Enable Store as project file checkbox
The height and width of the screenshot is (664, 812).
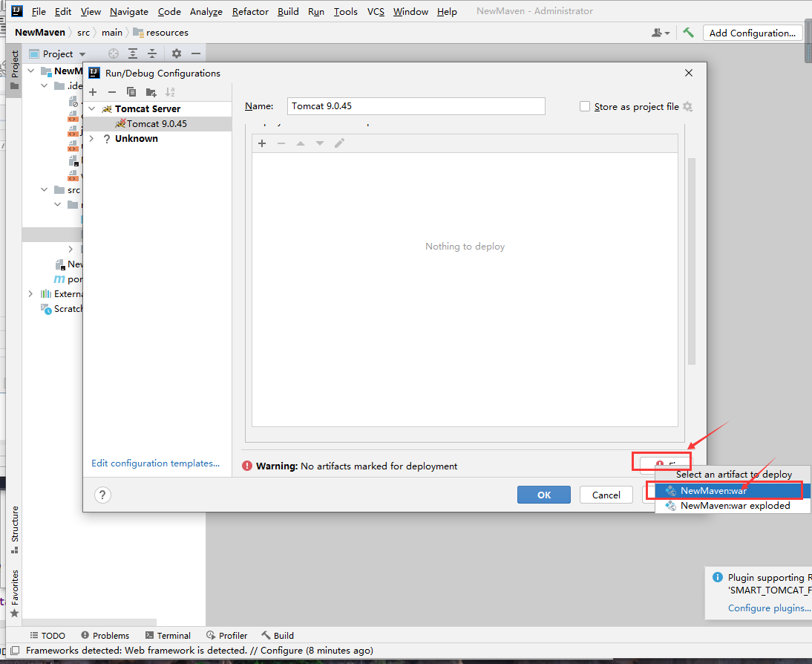point(585,106)
